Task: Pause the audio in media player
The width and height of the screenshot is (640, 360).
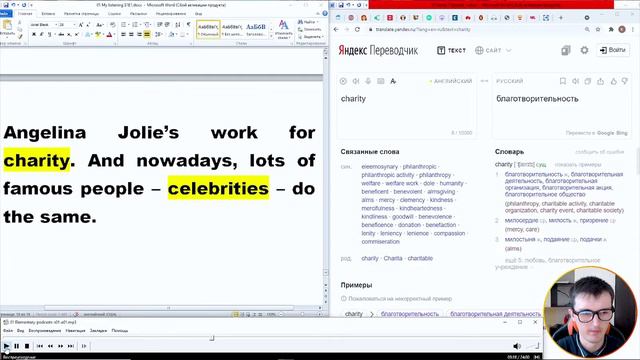Action: (17, 346)
